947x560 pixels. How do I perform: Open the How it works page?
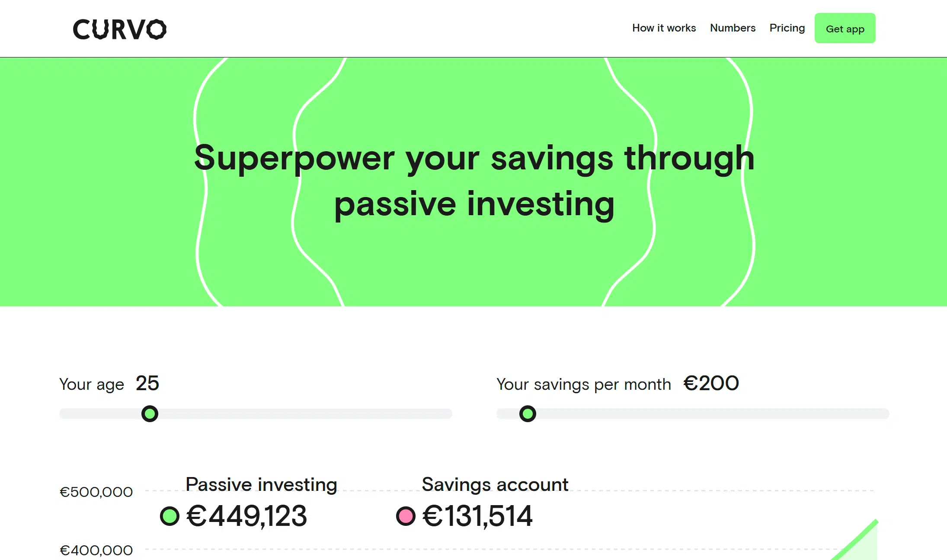point(664,28)
